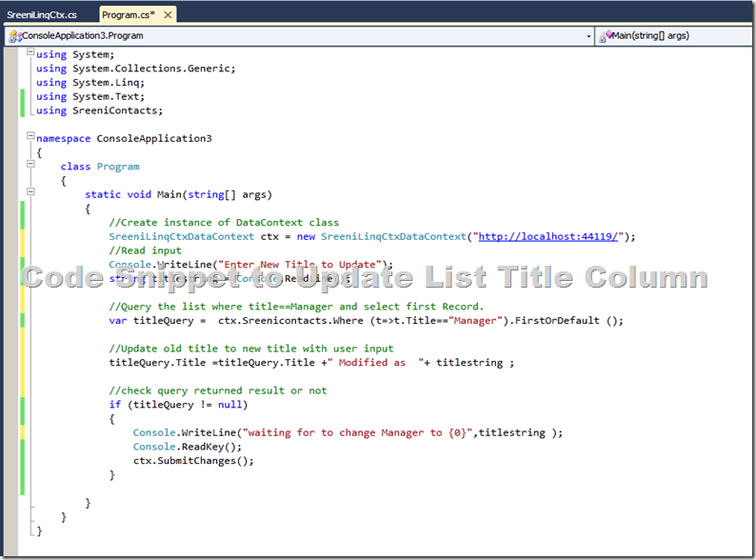This screenshot has width=756, height=560.
Task: Select the Program.cs* document tab
Action: tap(128, 15)
